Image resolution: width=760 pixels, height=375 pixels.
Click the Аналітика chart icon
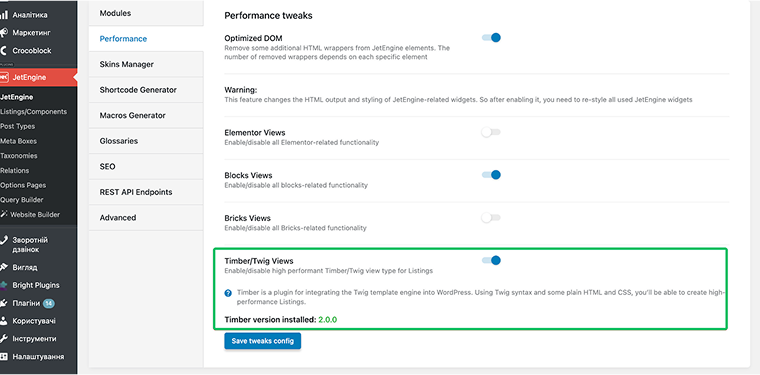coord(3,15)
